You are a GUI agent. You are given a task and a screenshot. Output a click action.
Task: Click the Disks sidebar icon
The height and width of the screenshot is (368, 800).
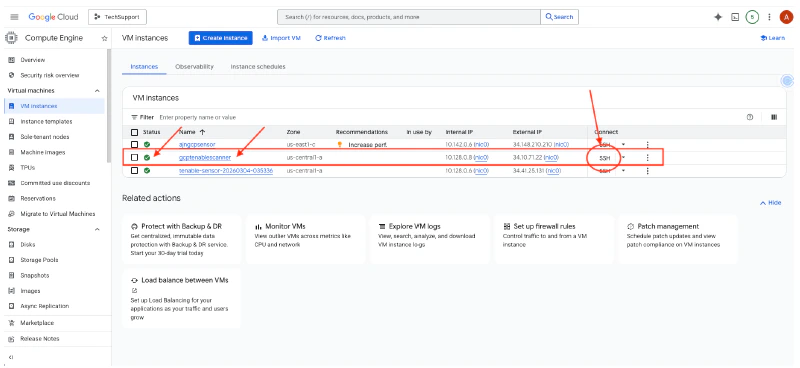pos(11,244)
